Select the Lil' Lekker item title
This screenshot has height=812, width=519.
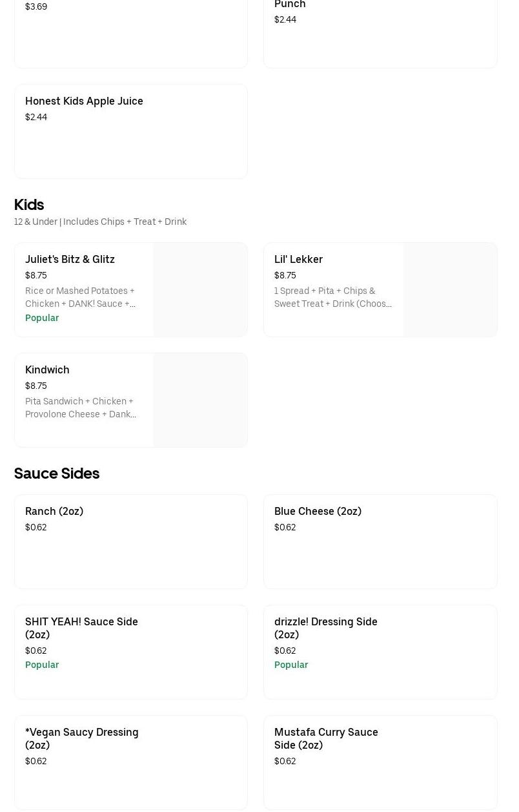click(298, 260)
